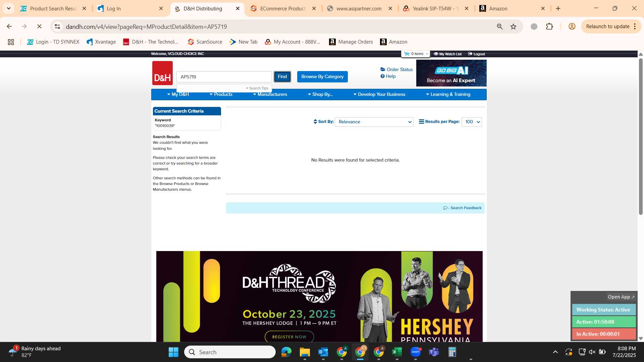Image resolution: width=644 pixels, height=362 pixels.
Task: Open Order Status link
Action: pos(396,69)
